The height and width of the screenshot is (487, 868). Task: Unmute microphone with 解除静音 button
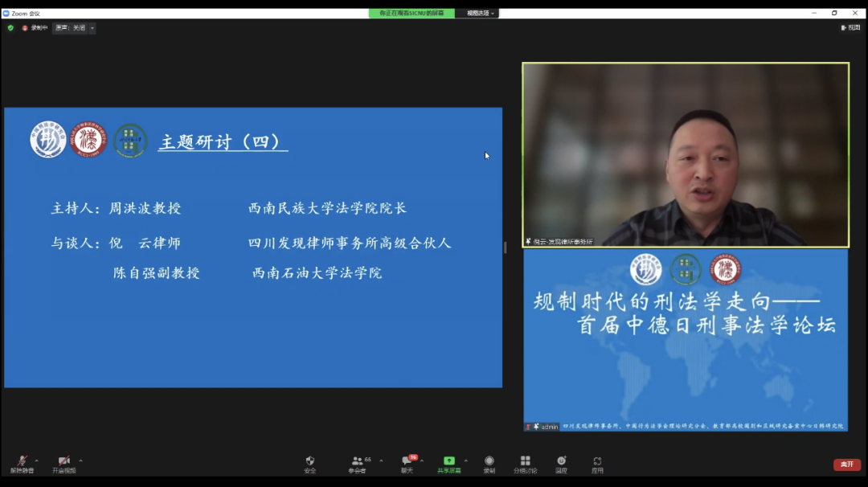tap(23, 463)
